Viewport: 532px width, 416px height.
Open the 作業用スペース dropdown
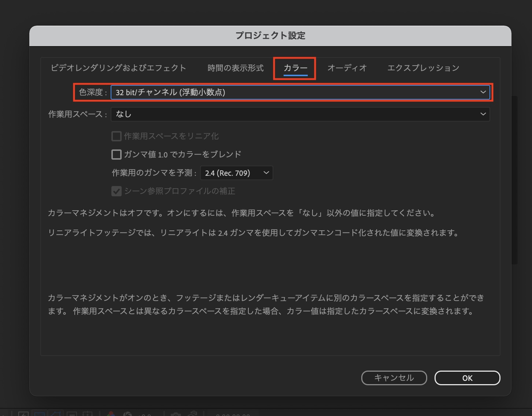tap(300, 114)
